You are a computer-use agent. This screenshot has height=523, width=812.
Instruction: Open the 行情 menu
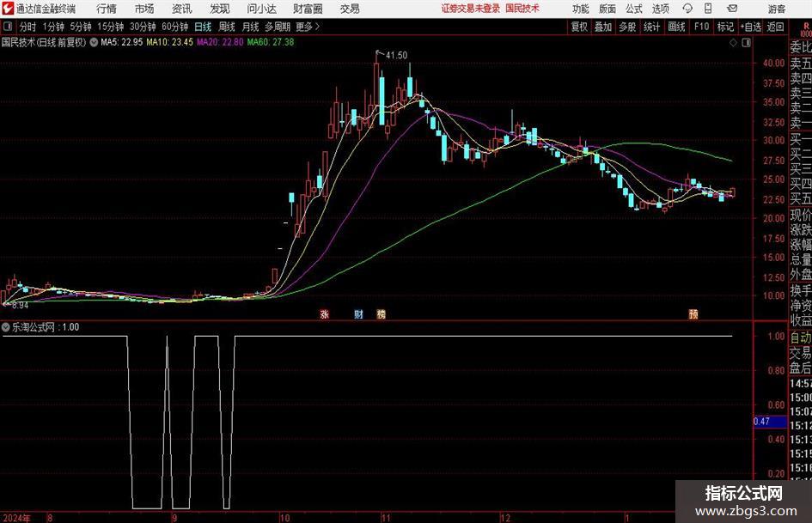107,9
